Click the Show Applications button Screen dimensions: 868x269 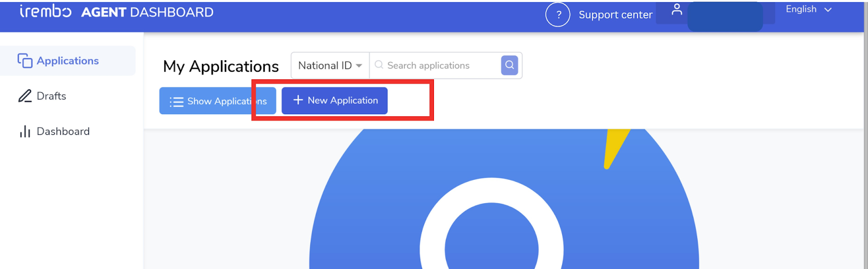pyautogui.click(x=218, y=101)
